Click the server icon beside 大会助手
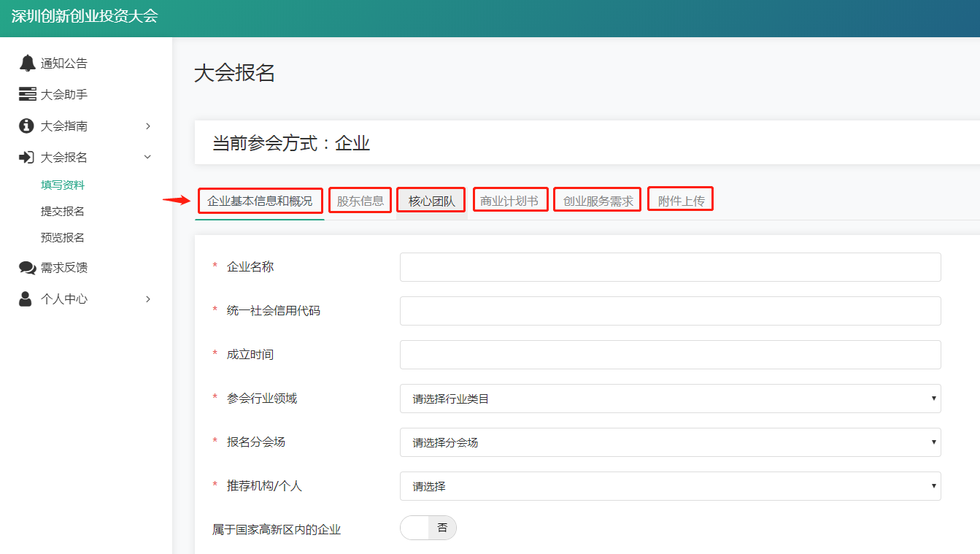Image resolution: width=980 pixels, height=554 pixels. tap(27, 95)
